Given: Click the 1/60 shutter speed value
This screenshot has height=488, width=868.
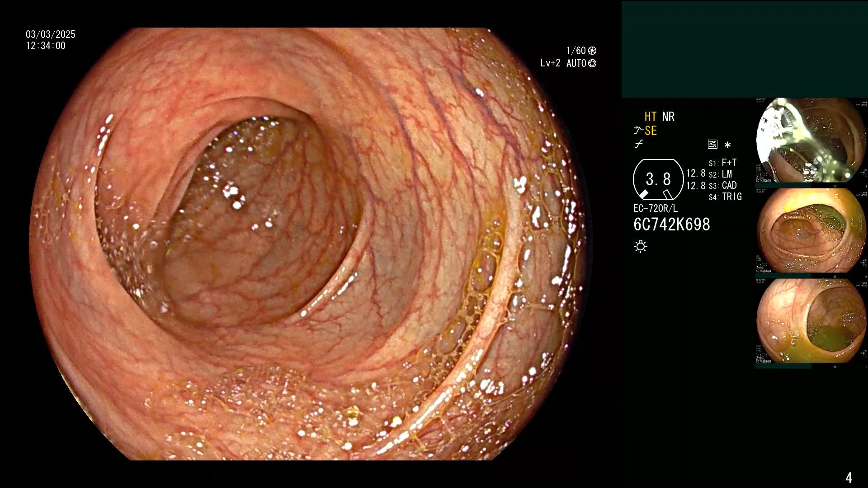Looking at the screenshot, I should 576,51.
